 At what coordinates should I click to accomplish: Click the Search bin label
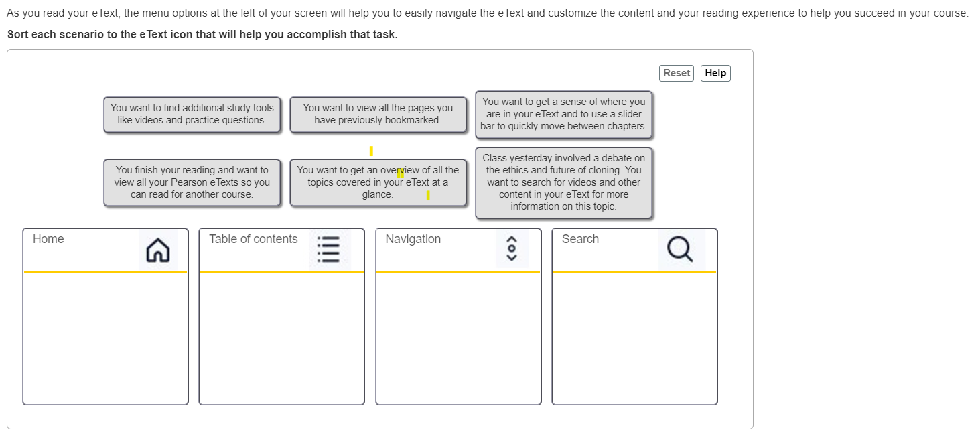[580, 239]
